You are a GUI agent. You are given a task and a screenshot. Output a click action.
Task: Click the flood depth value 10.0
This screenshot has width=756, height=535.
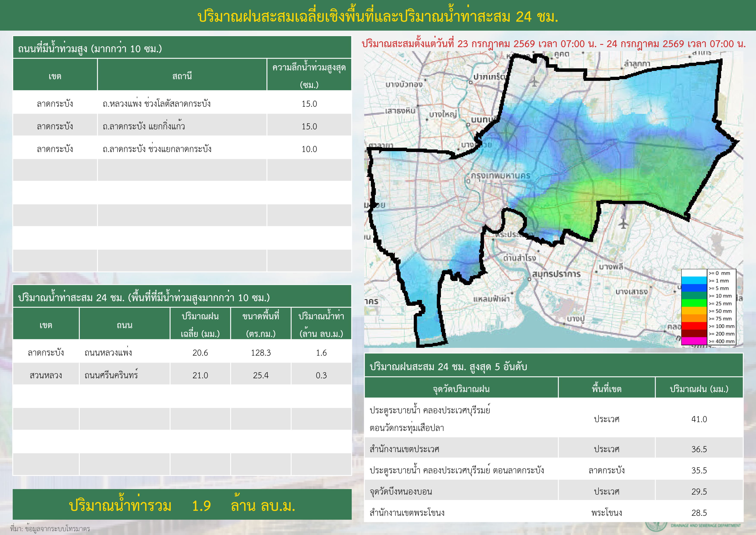[x=309, y=149]
